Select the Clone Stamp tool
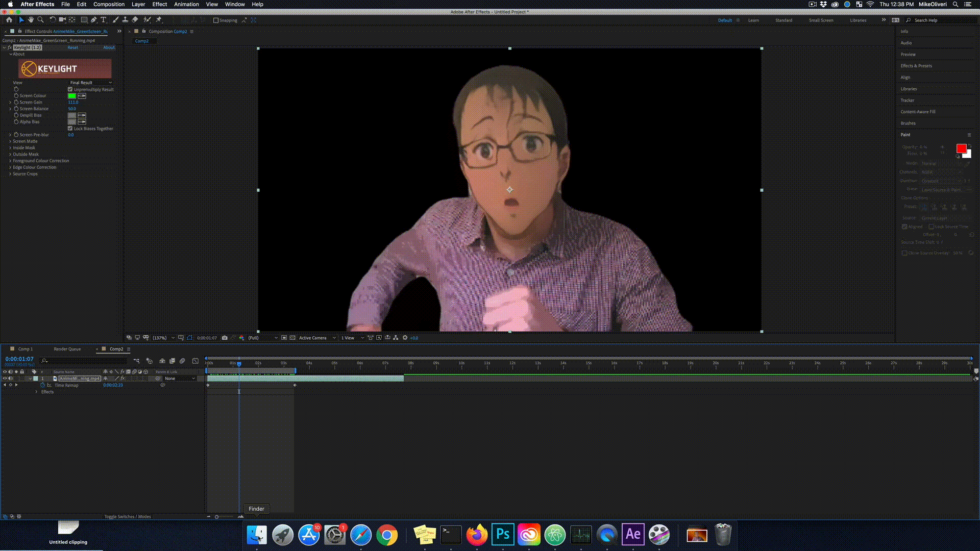Image resolution: width=980 pixels, height=551 pixels. pyautogui.click(x=125, y=20)
